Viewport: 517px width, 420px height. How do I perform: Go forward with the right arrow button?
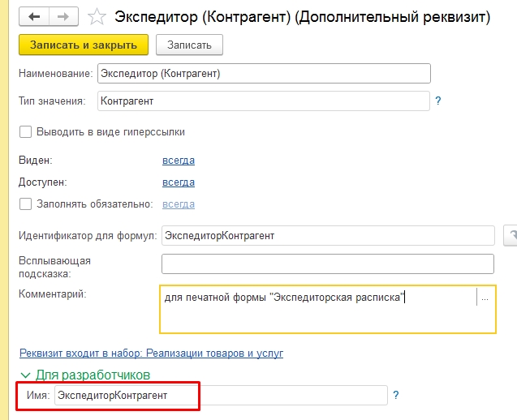[63, 16]
